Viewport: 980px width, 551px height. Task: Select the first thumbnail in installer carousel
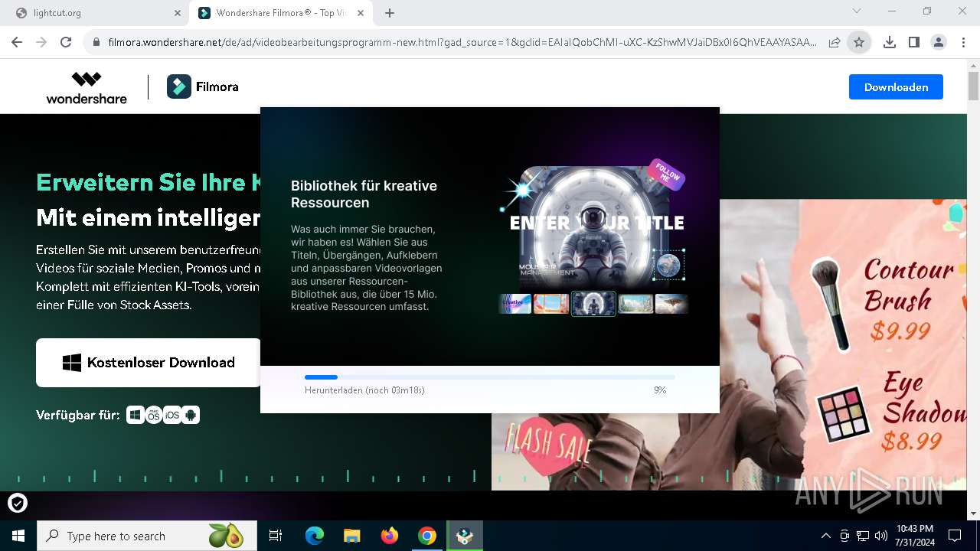[515, 304]
